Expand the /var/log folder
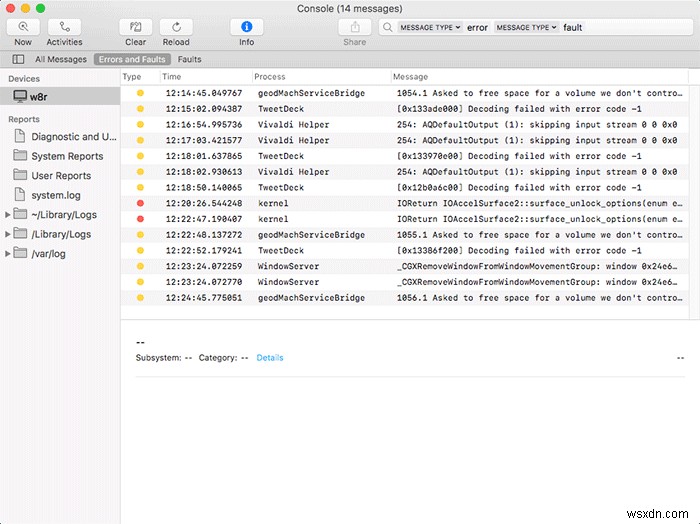The width and height of the screenshot is (700, 524). pyautogui.click(x=9, y=253)
